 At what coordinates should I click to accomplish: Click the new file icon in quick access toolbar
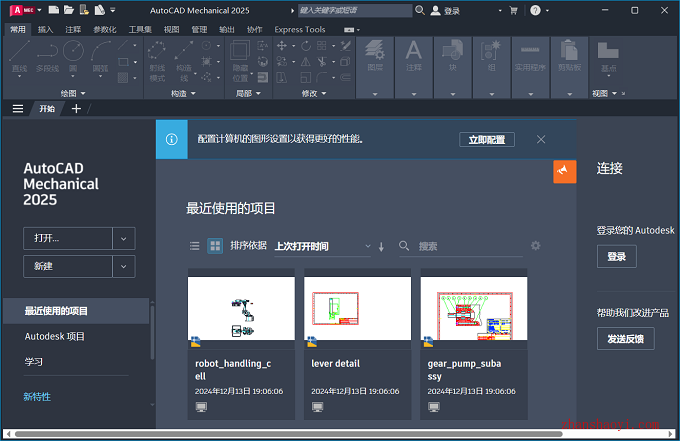click(54, 10)
